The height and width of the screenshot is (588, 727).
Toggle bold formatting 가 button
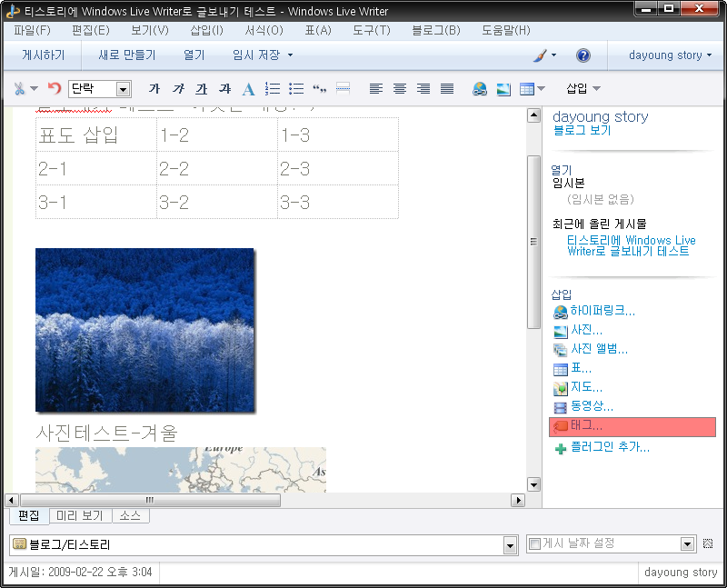(x=154, y=88)
